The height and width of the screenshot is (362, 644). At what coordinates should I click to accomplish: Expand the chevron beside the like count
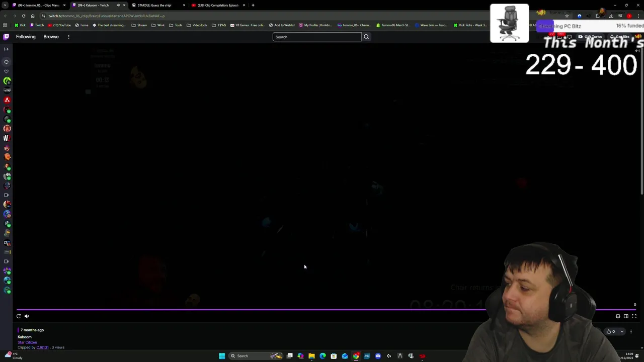[x=622, y=331]
